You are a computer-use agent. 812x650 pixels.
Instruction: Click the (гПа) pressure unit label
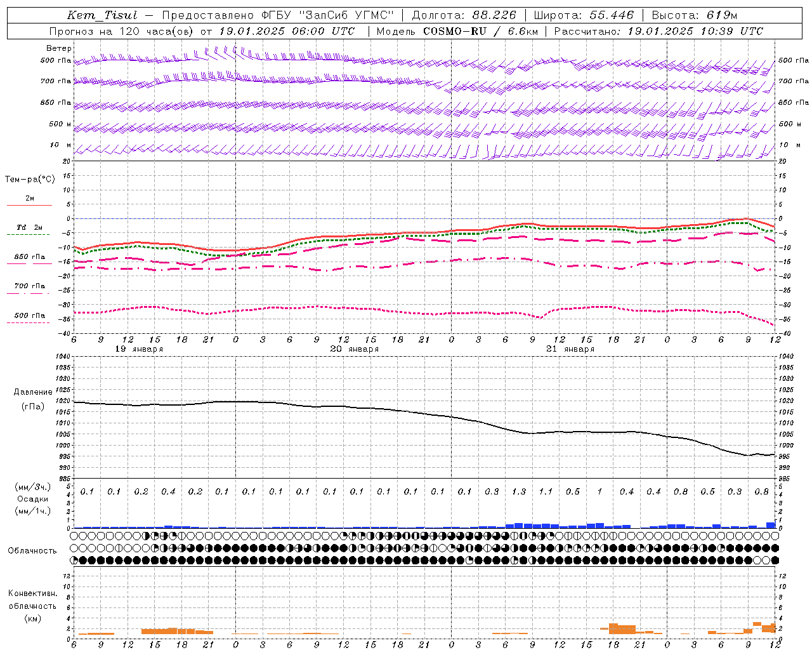[33, 406]
